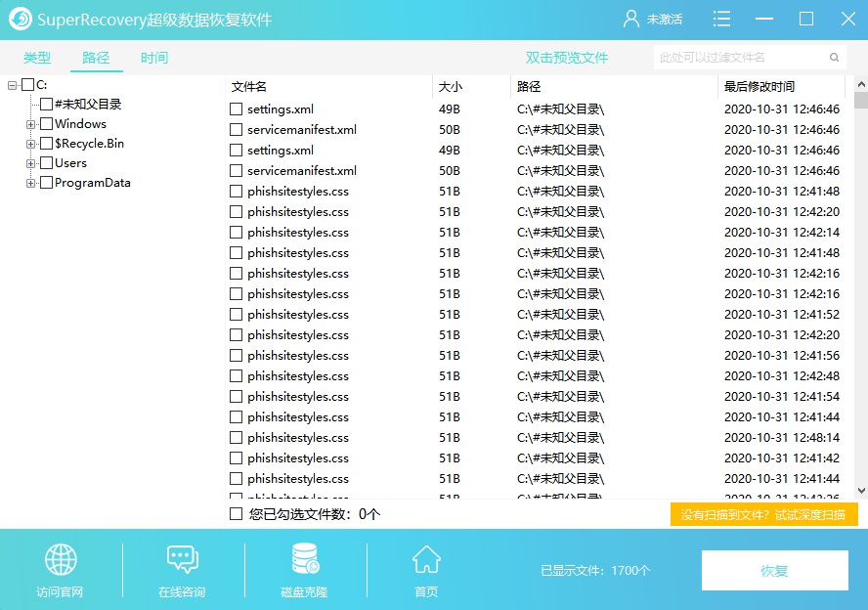Expand the Users folder node

point(31,164)
